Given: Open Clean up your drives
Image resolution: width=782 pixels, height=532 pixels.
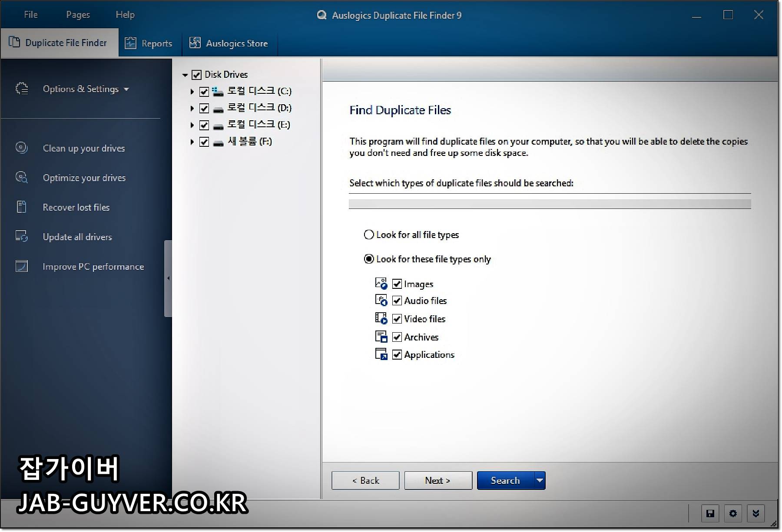Looking at the screenshot, I should (x=84, y=148).
